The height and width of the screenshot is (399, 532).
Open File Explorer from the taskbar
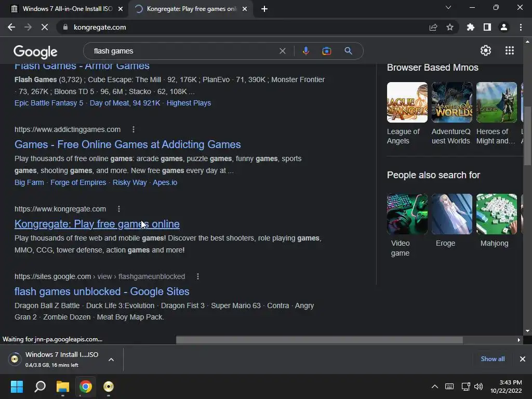coord(63,387)
